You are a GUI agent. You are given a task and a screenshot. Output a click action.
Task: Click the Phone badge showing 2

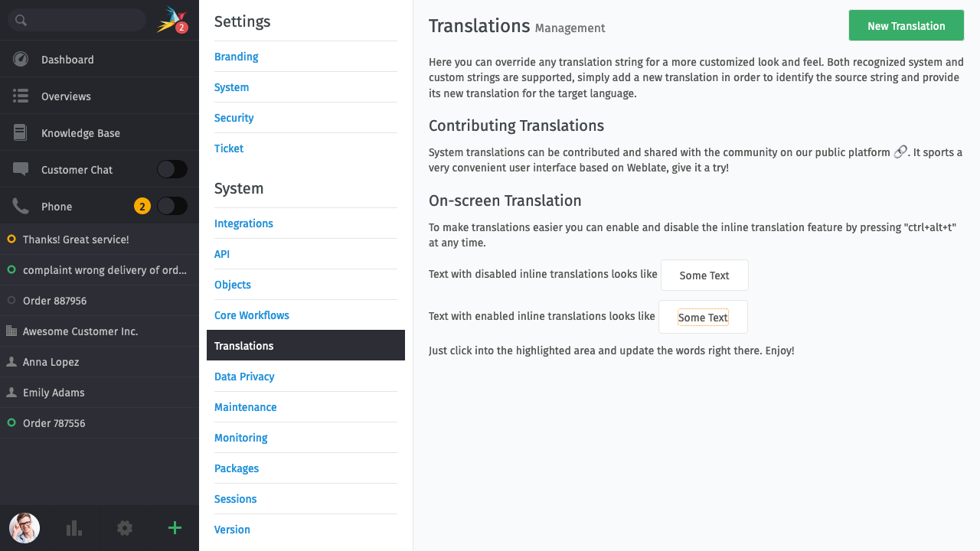click(x=142, y=206)
